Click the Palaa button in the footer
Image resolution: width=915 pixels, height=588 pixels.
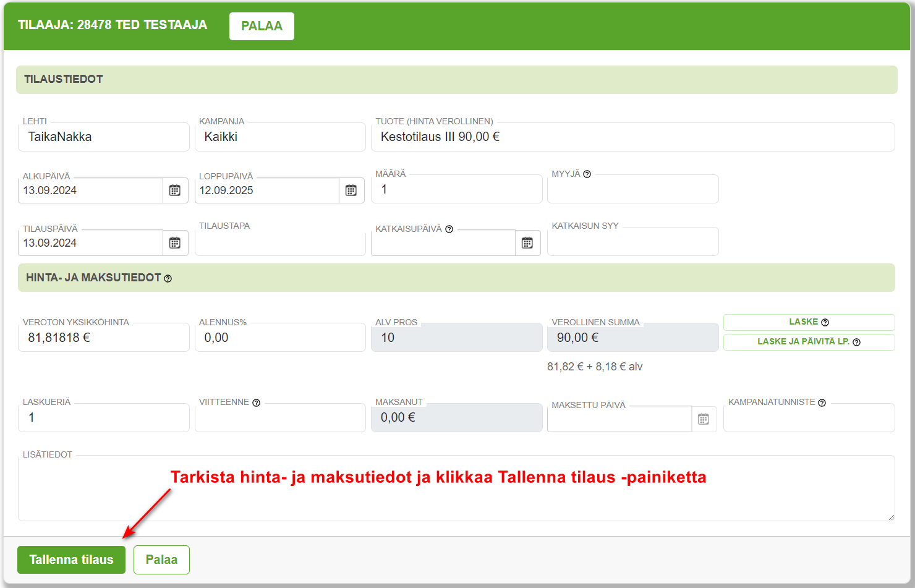tap(161, 560)
